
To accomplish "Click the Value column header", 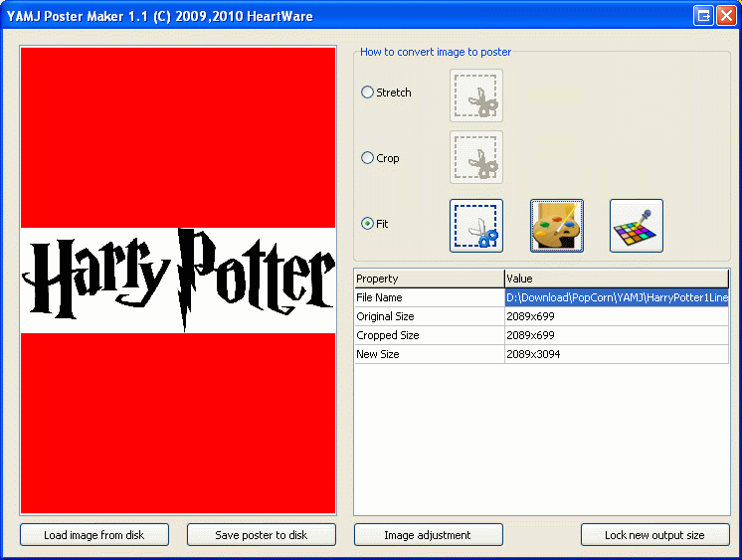I will [x=617, y=279].
